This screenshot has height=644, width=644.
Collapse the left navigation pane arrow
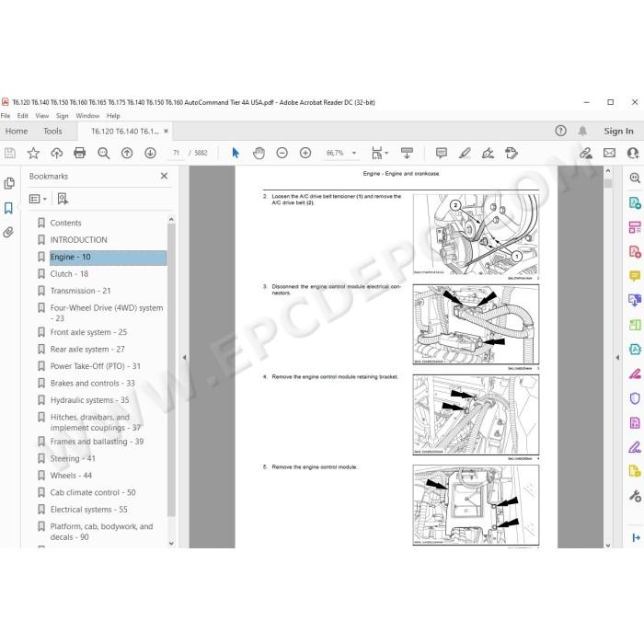coord(184,357)
